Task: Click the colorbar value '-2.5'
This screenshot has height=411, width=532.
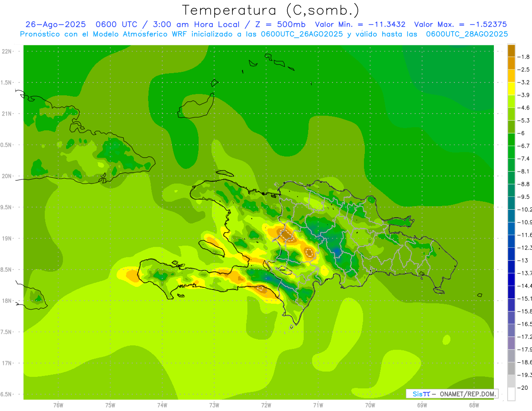Action: (524, 70)
